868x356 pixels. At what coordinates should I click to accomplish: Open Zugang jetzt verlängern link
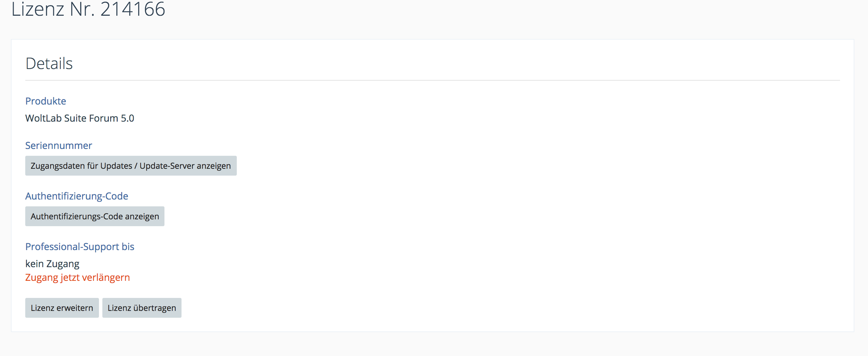click(x=77, y=277)
